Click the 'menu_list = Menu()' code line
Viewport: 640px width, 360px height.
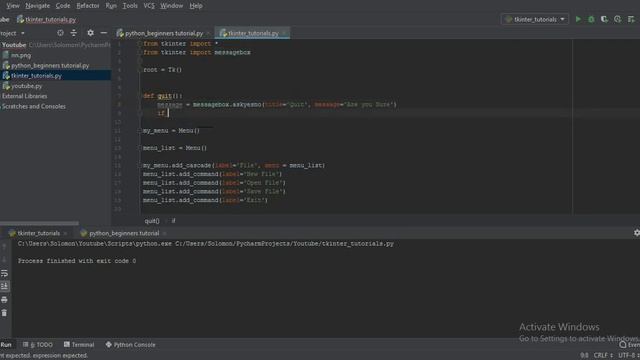point(175,148)
